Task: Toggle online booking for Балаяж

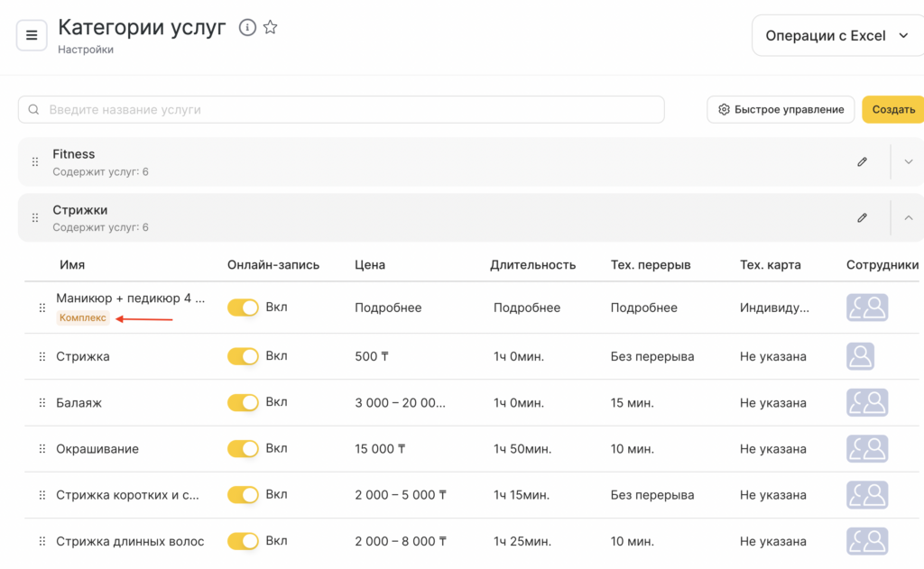Action: [x=243, y=403]
